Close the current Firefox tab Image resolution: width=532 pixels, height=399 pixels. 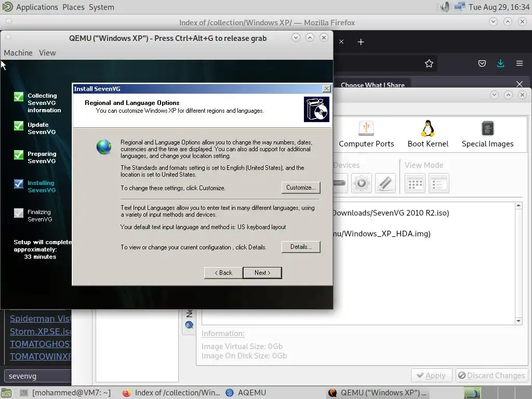[x=341, y=42]
